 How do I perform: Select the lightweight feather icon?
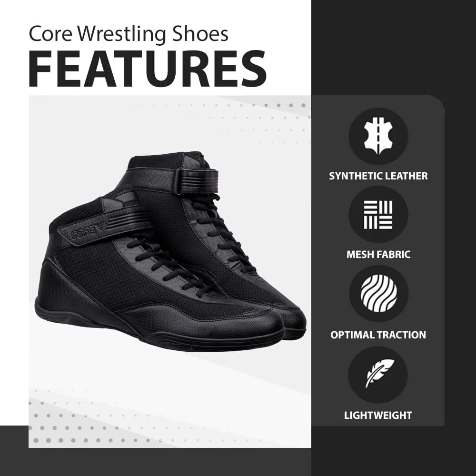378,374
